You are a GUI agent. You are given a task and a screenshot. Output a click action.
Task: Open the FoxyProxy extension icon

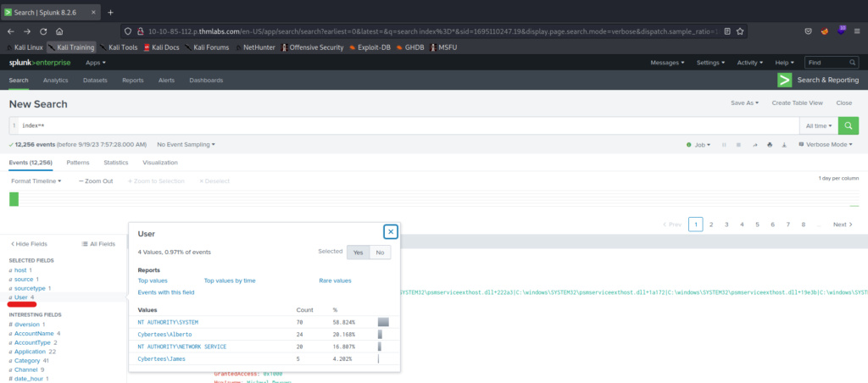coord(825,31)
